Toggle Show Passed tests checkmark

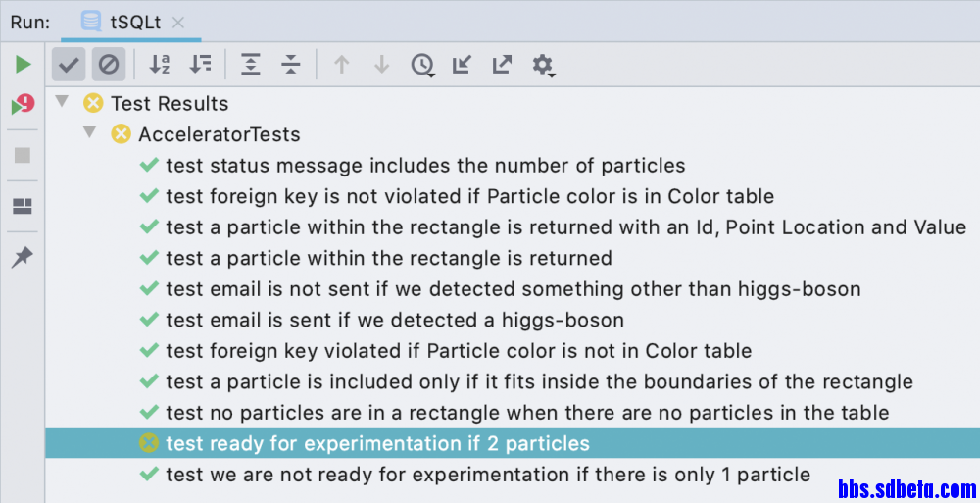69,64
